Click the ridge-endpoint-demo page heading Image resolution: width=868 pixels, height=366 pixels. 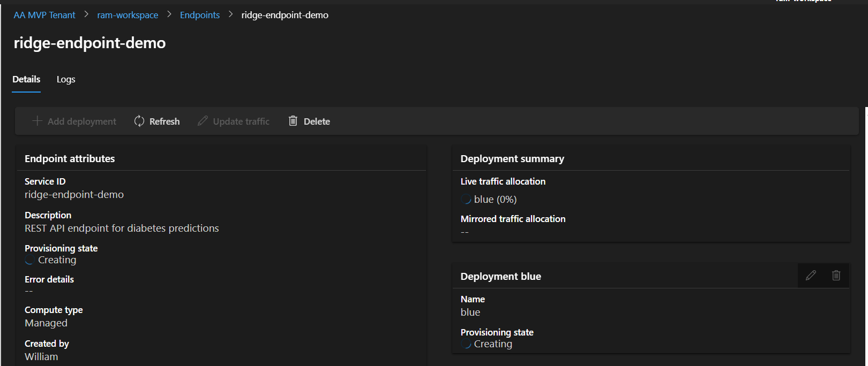coord(89,43)
